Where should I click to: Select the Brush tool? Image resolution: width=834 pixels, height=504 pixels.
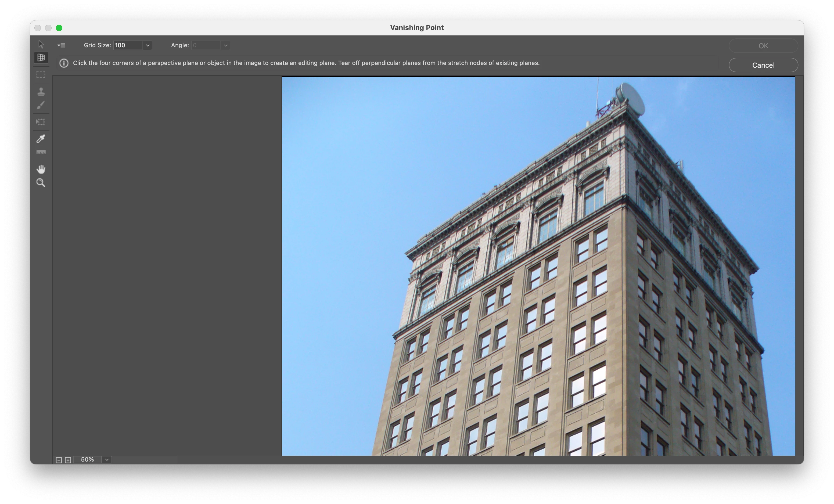41,105
